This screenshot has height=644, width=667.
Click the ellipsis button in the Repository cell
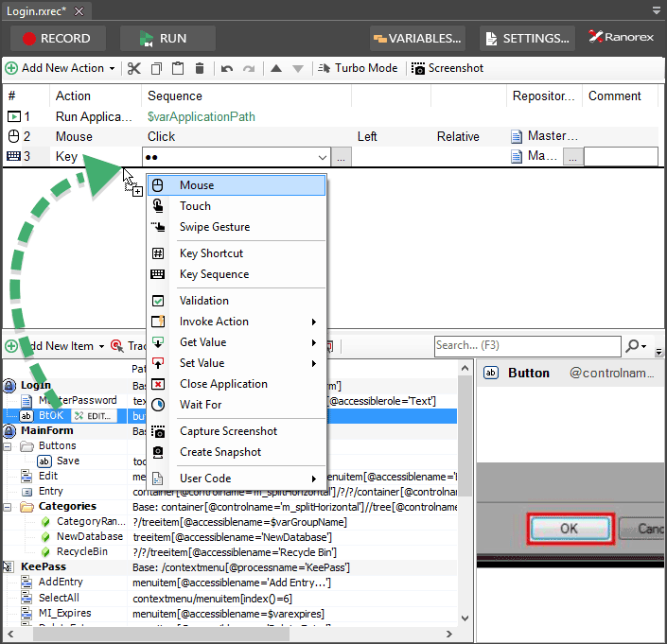pos(572,157)
